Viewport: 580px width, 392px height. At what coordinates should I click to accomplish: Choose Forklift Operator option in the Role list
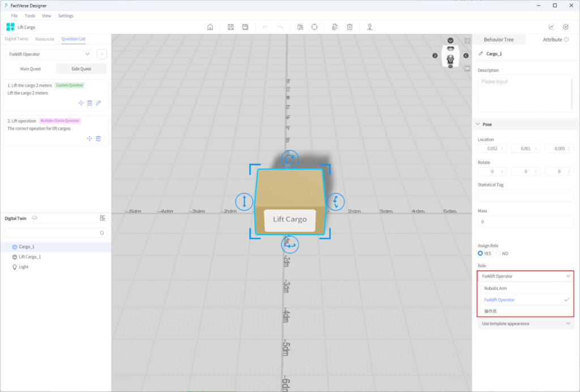[526, 300]
